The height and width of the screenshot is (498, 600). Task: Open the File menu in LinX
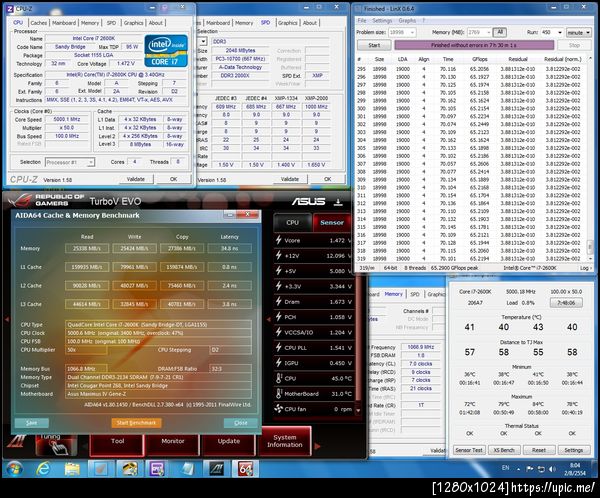362,20
